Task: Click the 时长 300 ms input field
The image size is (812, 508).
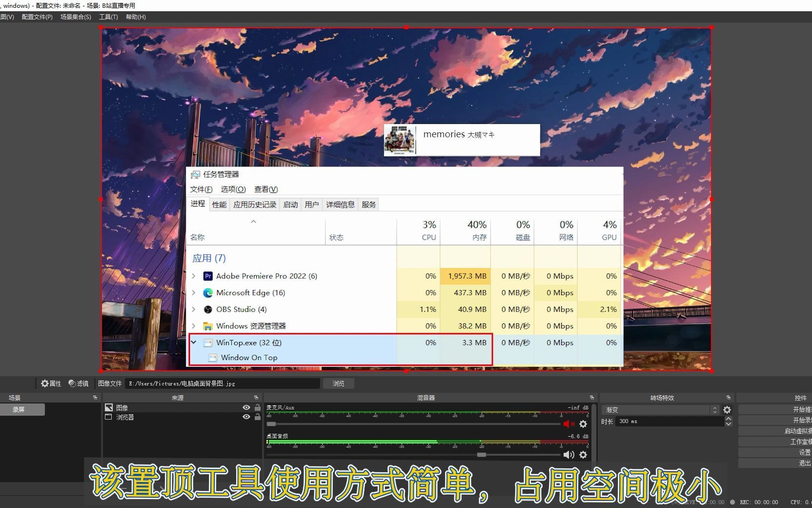Action: coord(670,421)
